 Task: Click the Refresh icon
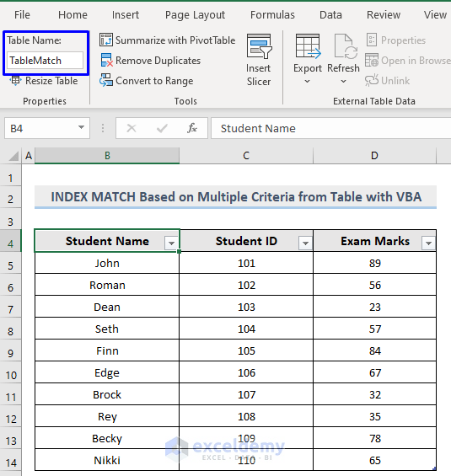[x=346, y=46]
